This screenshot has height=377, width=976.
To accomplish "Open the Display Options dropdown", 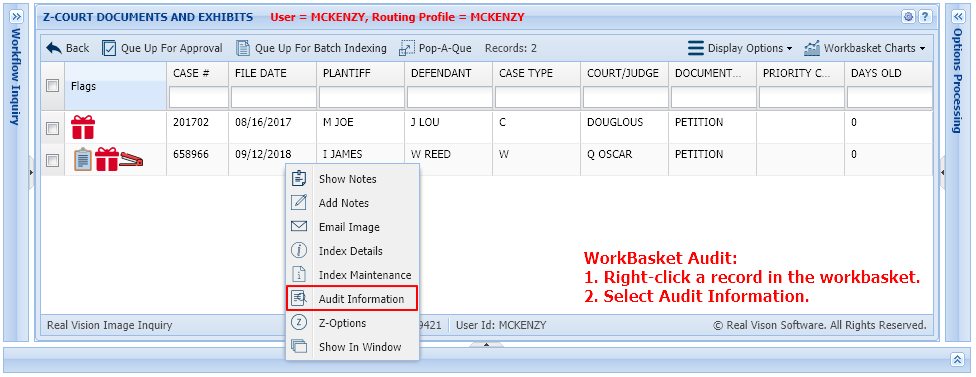I will pos(740,48).
